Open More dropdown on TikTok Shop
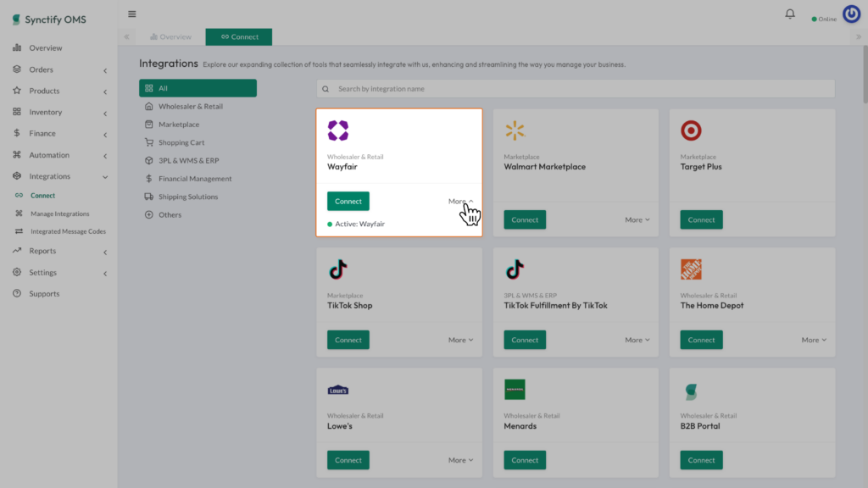Viewport: 868px width, 488px height. coord(460,340)
